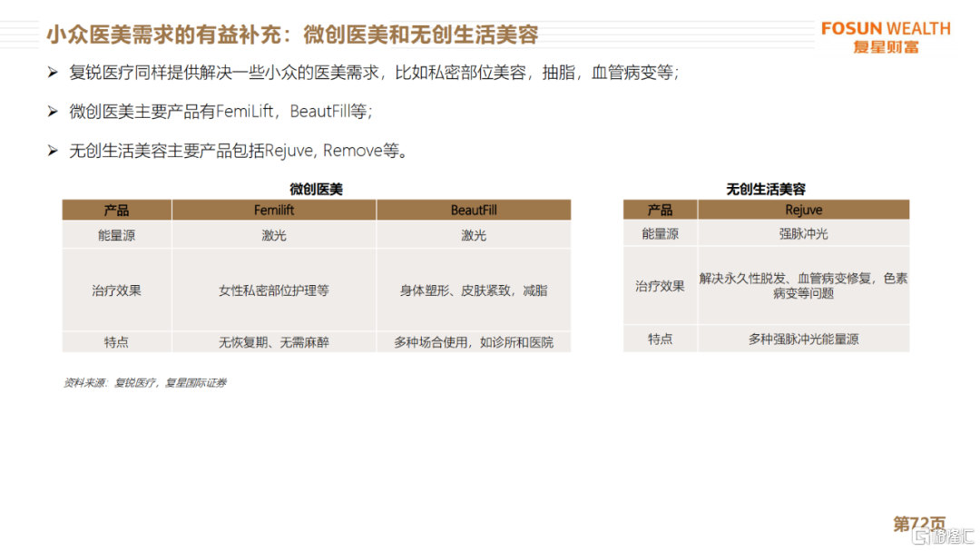Click the 女性私密部位护理等 cell
Viewport: 980px width, 551px height.
[x=274, y=290]
